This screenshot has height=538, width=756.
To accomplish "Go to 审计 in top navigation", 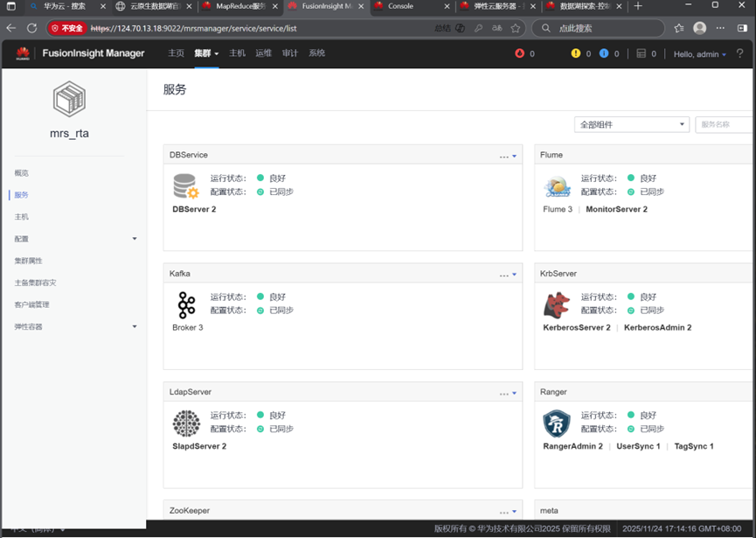I will tap(290, 53).
